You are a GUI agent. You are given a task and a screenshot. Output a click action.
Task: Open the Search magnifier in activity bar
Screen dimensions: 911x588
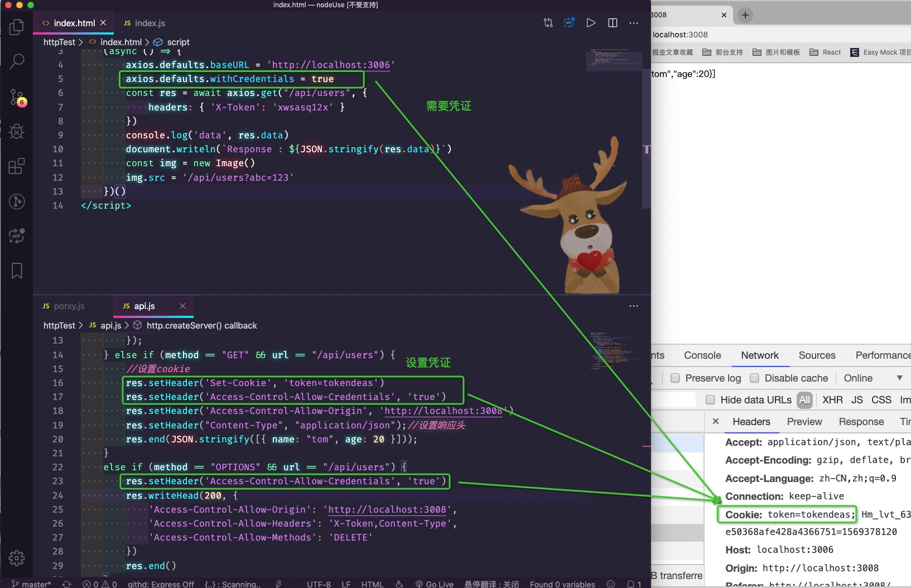click(17, 61)
